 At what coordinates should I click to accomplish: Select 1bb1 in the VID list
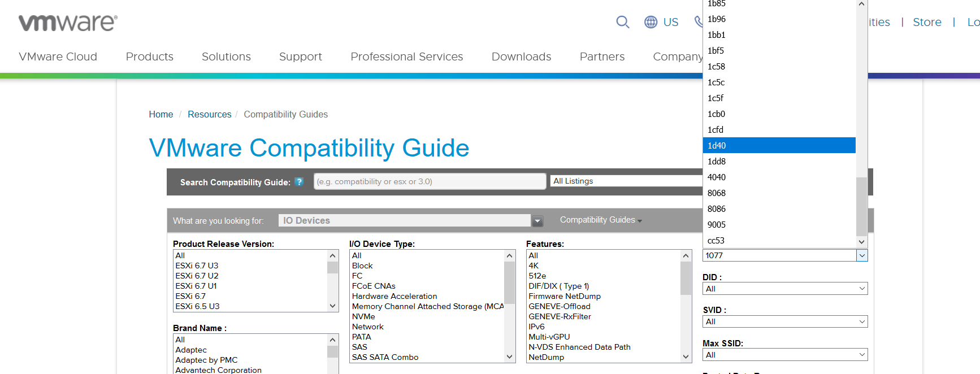coord(779,34)
